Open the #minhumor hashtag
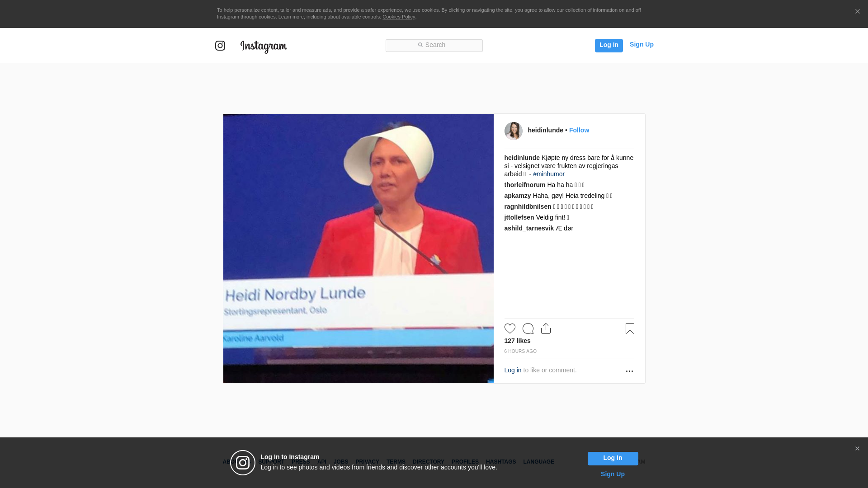Viewport: 868px width, 488px height. pos(548,174)
